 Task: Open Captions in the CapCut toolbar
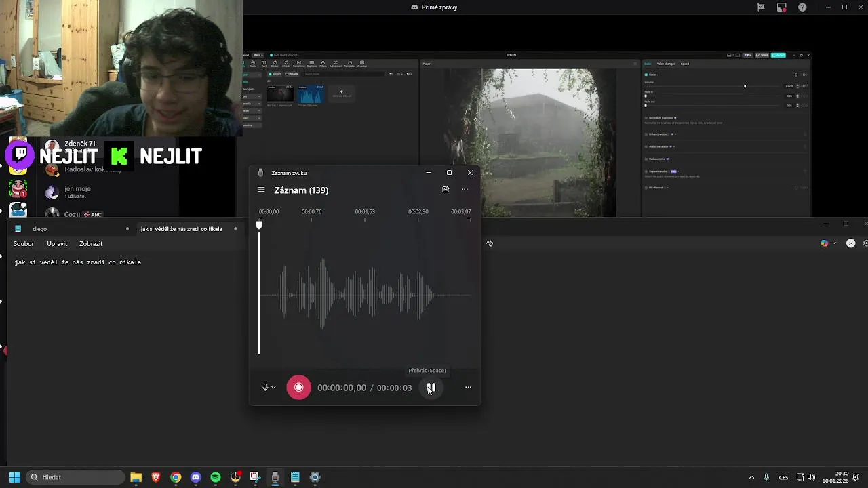312,64
